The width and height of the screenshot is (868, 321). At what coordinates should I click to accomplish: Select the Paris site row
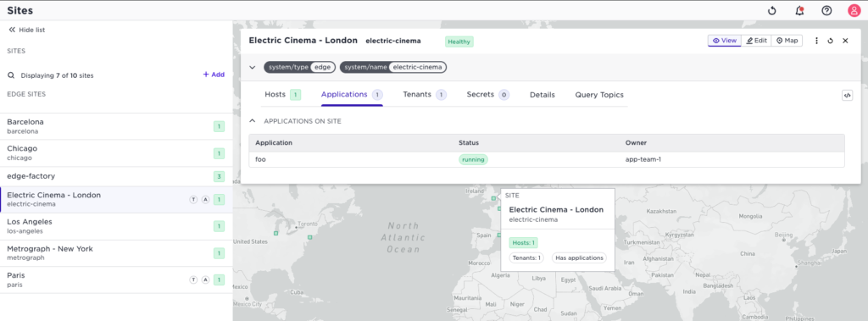coord(116,280)
